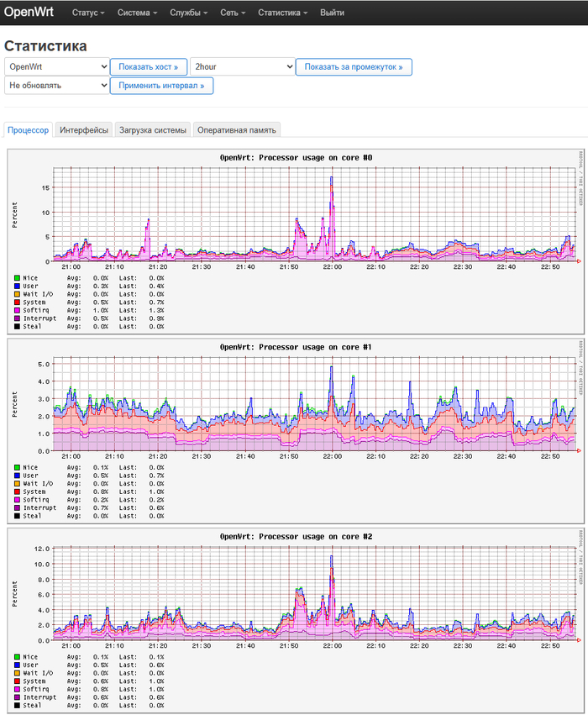Switch to Оперативная память tab
This screenshot has height=715, width=588.
pos(236,129)
